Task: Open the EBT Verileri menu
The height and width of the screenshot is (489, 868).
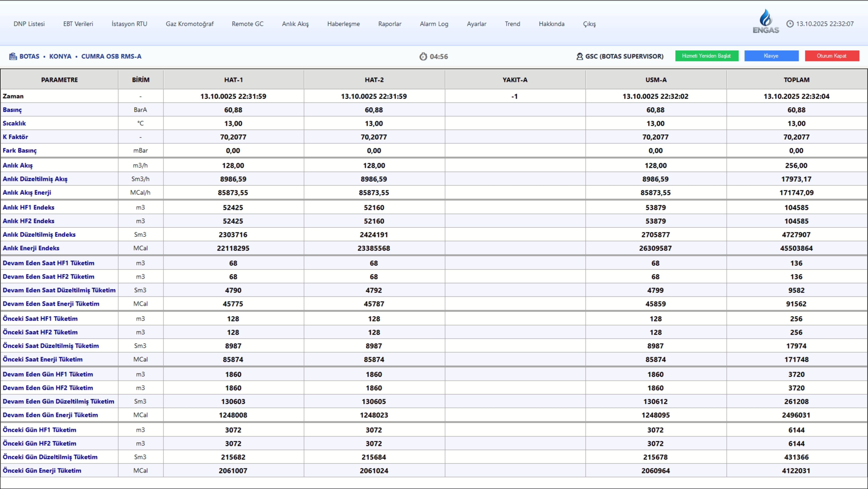Action: coord(78,24)
